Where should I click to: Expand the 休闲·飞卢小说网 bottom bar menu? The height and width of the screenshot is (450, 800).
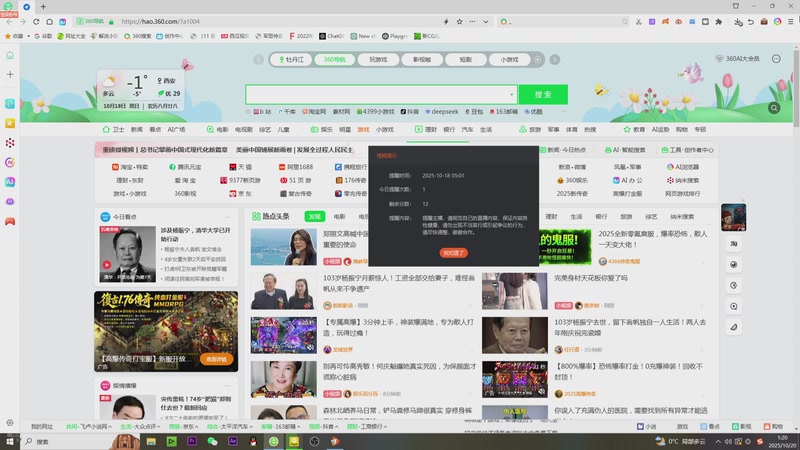(x=88, y=427)
